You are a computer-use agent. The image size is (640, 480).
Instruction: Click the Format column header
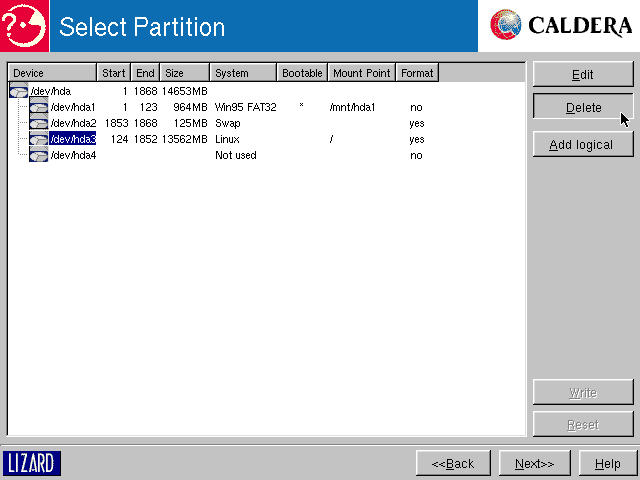(x=417, y=73)
